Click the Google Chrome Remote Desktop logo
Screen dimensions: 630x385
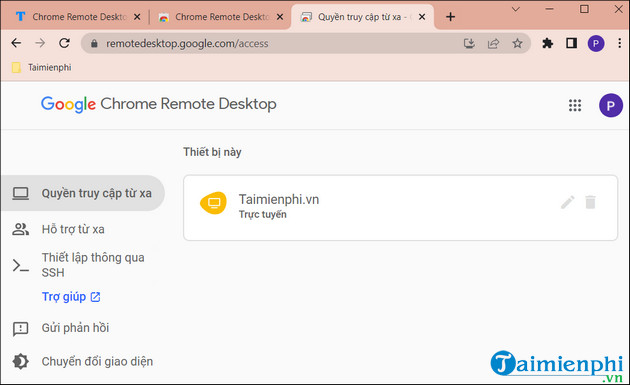pos(159,104)
